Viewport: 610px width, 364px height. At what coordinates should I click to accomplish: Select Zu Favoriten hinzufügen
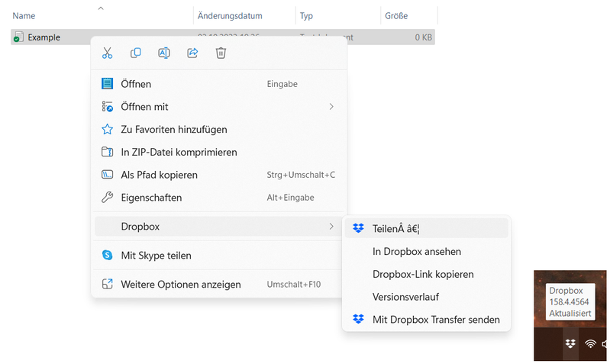click(173, 130)
